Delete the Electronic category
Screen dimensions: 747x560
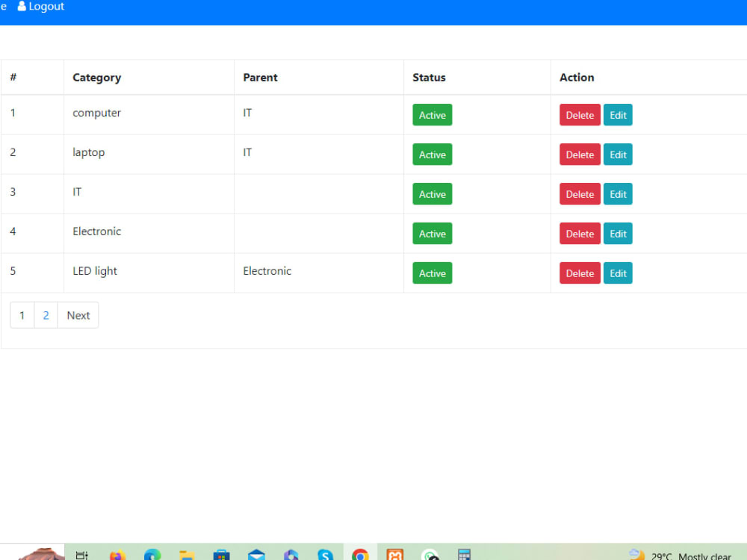pyautogui.click(x=580, y=233)
